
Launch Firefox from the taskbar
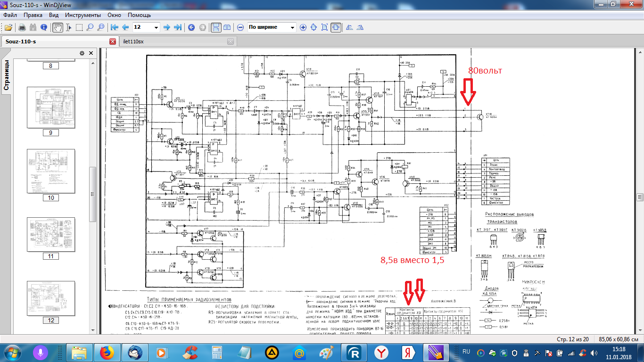pos(107,353)
